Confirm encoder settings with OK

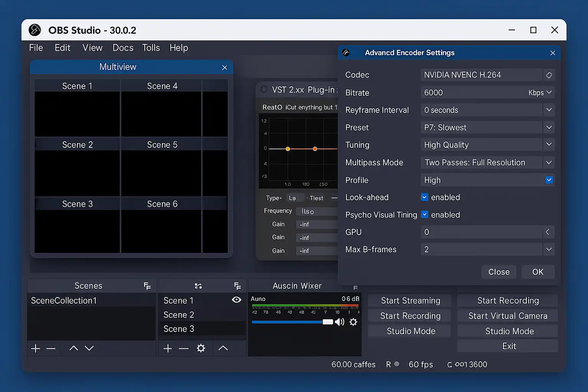[x=538, y=272]
